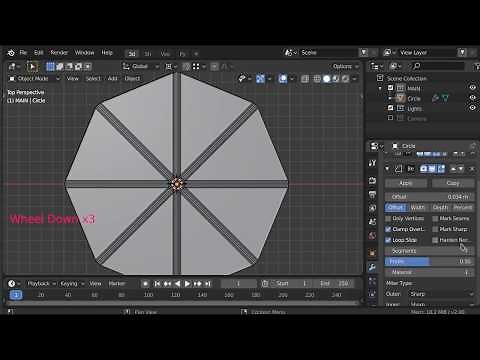Switch to solid shading mode
480x360 pixels.
coord(327,79)
